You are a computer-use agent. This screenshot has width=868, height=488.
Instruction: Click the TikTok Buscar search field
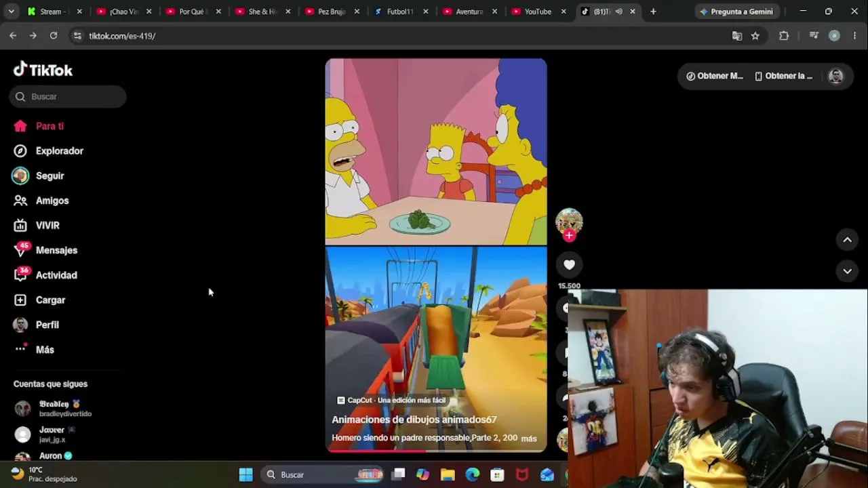pos(68,96)
